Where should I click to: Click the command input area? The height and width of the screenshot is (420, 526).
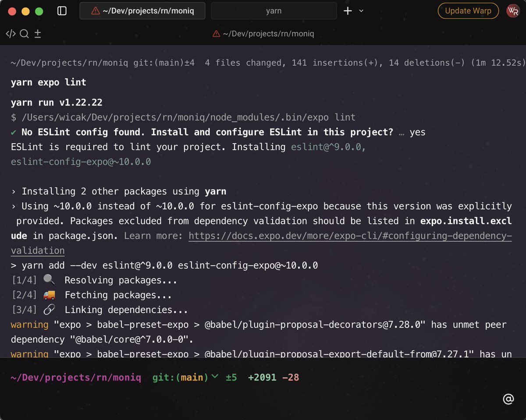click(254, 399)
